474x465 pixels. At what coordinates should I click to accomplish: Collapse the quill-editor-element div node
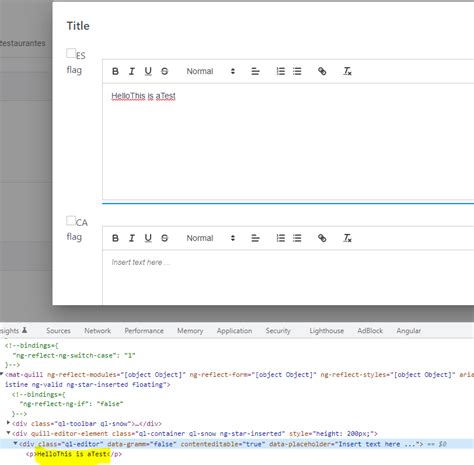click(x=8, y=433)
